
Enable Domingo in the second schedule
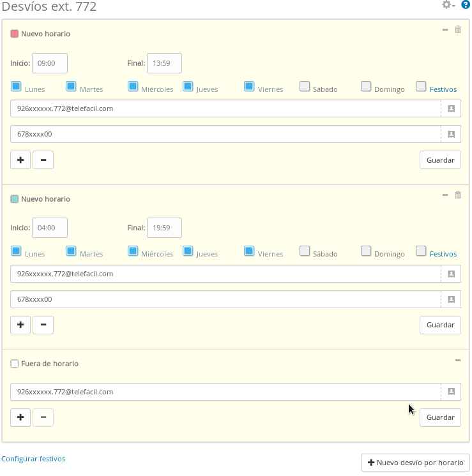pyautogui.click(x=366, y=251)
